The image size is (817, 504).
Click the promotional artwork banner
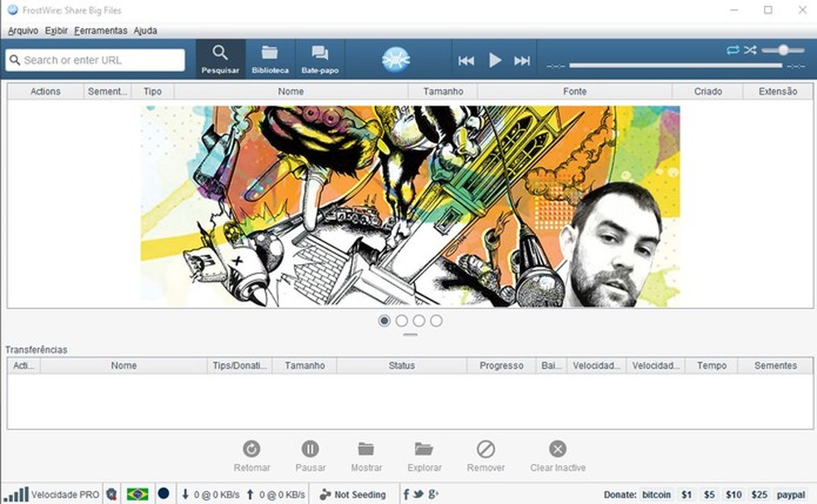click(x=410, y=207)
